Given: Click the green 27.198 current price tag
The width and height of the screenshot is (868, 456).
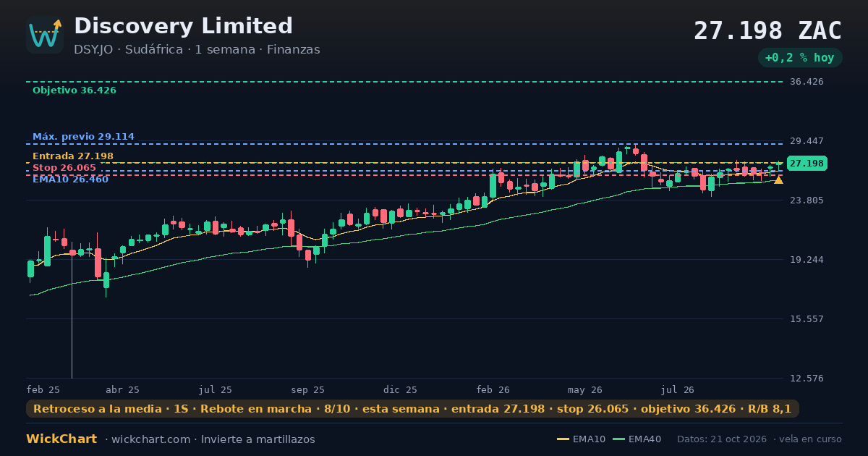Looking at the screenshot, I should click(807, 164).
